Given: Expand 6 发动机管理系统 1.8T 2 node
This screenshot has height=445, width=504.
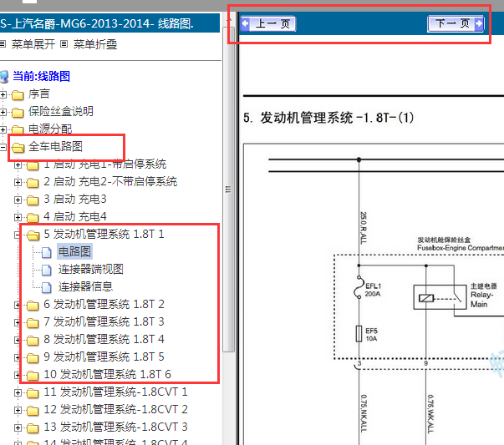Looking at the screenshot, I should point(18,305).
